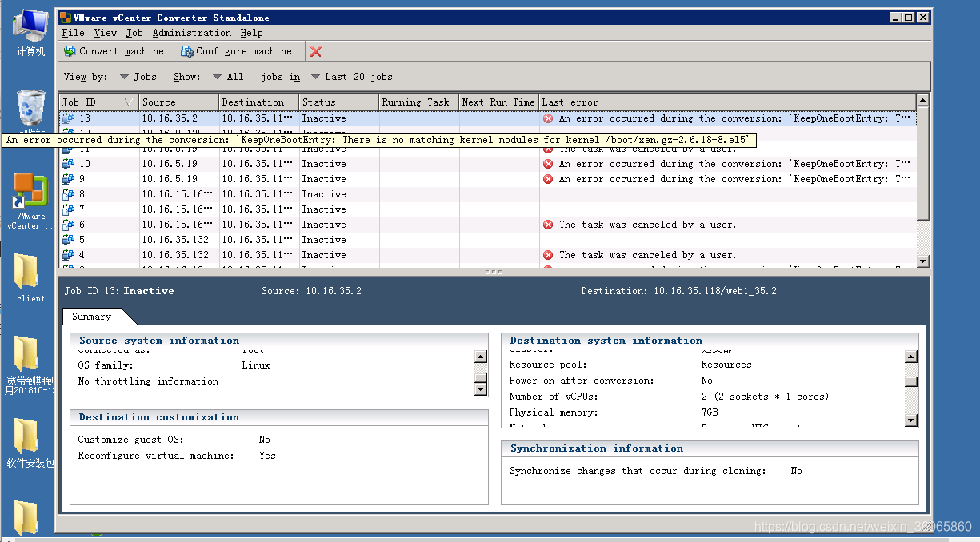Click the error icon in Job 9 row
This screenshot has height=542, width=980.
click(548, 179)
